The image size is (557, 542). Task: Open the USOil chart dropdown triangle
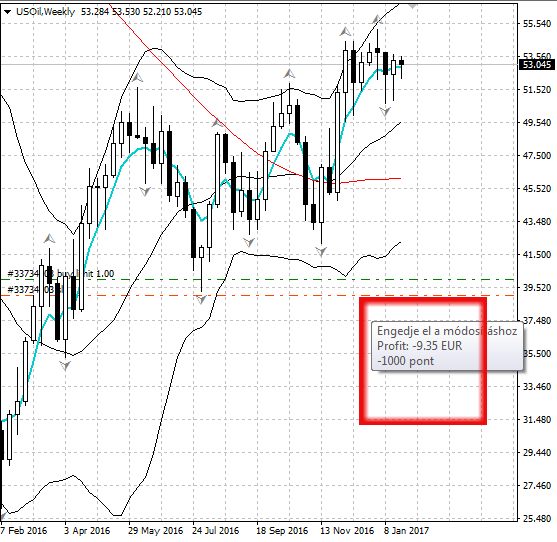(x=7, y=12)
